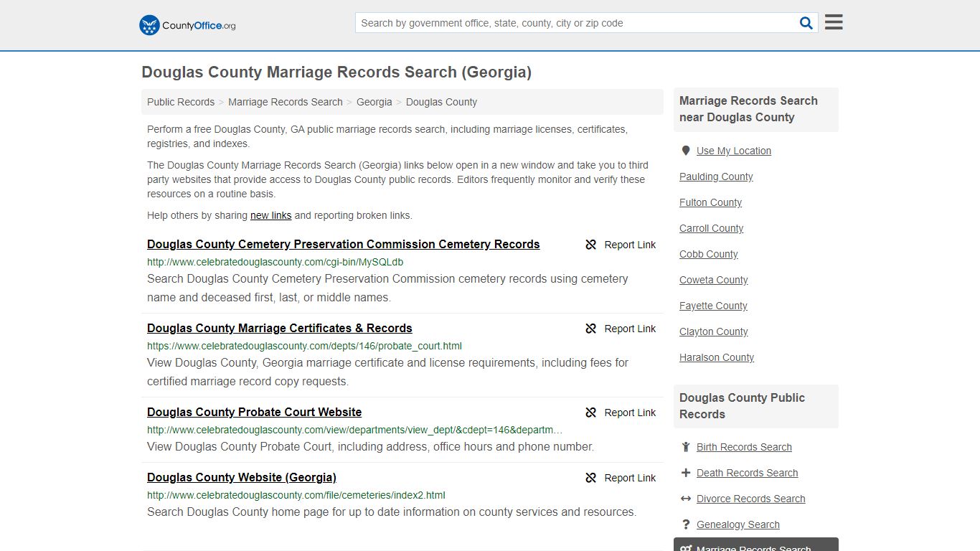Viewport: 980px width, 551px height.
Task: Click the magnifier search icon
Action: click(x=806, y=23)
